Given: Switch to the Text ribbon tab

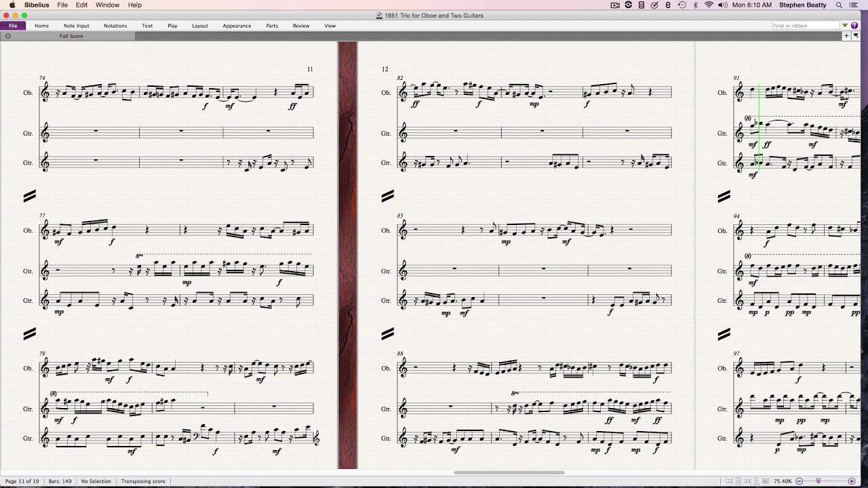Looking at the screenshot, I should pos(147,26).
